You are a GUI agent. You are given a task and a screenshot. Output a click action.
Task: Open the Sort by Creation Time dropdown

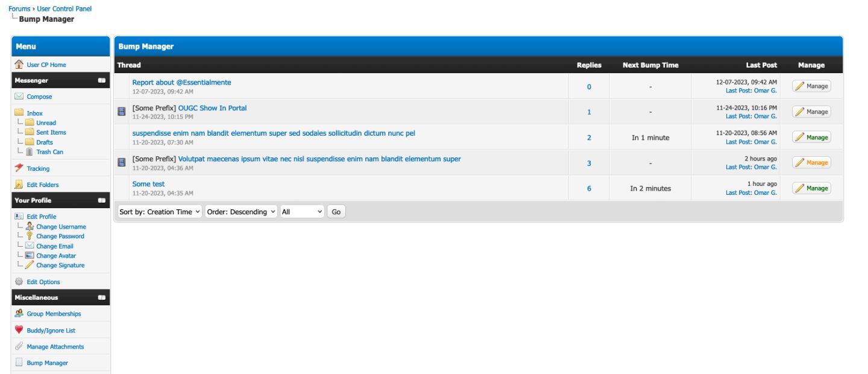(160, 212)
